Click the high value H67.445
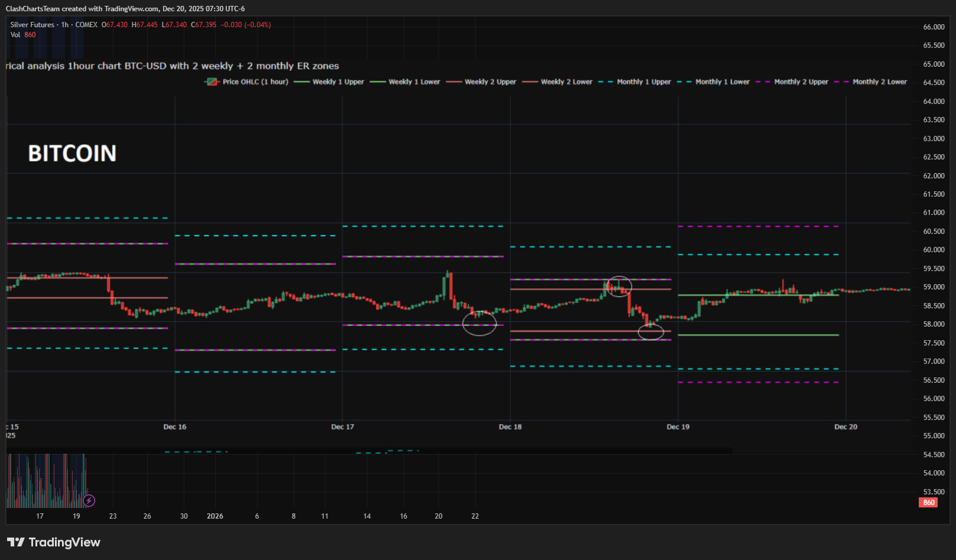 (145, 25)
